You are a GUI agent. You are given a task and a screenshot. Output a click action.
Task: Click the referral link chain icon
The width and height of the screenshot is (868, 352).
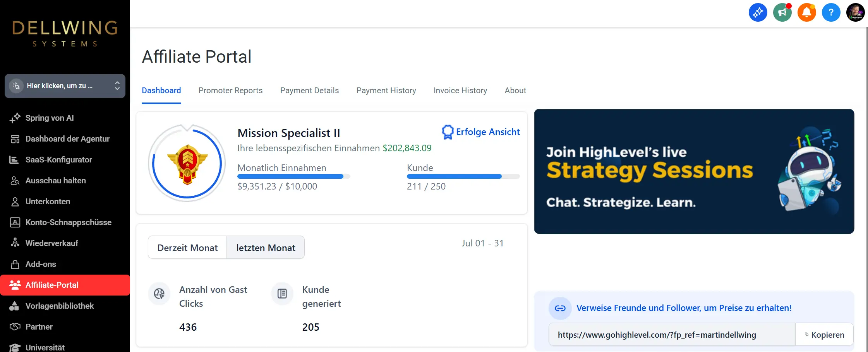pos(560,308)
